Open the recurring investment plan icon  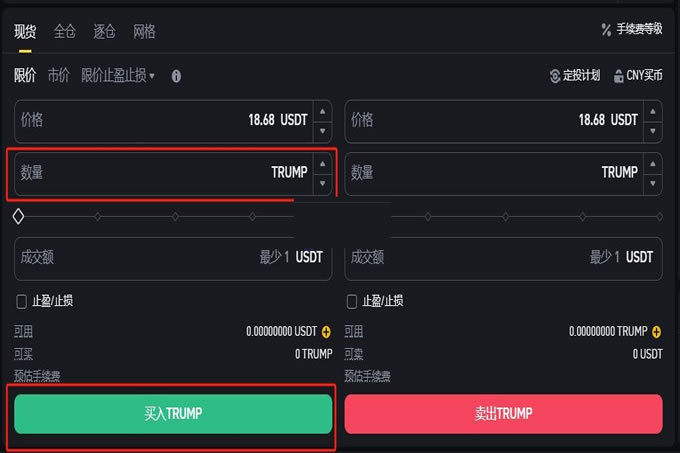pos(556,76)
